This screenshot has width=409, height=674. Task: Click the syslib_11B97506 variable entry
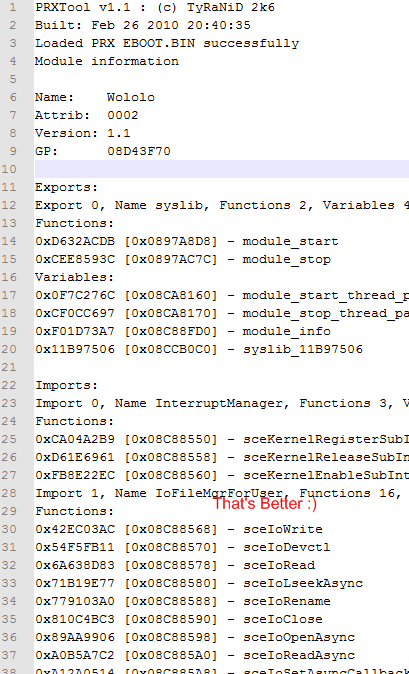click(199, 349)
